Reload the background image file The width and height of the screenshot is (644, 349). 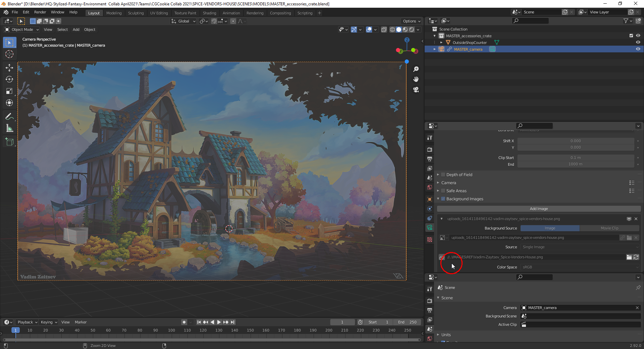[x=636, y=257]
